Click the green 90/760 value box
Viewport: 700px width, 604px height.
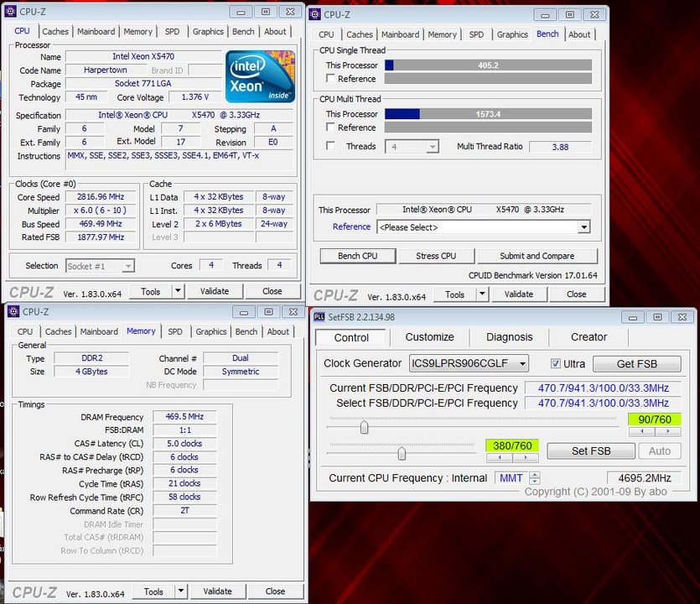[655, 419]
